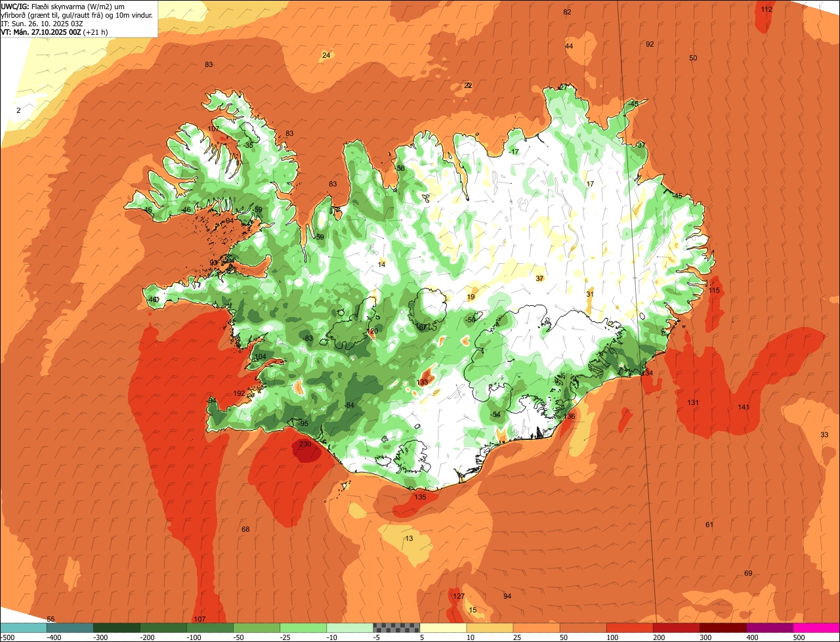Click the map value 22 north of Iceland
Image resolution: width=840 pixels, height=642 pixels.
click(x=468, y=86)
